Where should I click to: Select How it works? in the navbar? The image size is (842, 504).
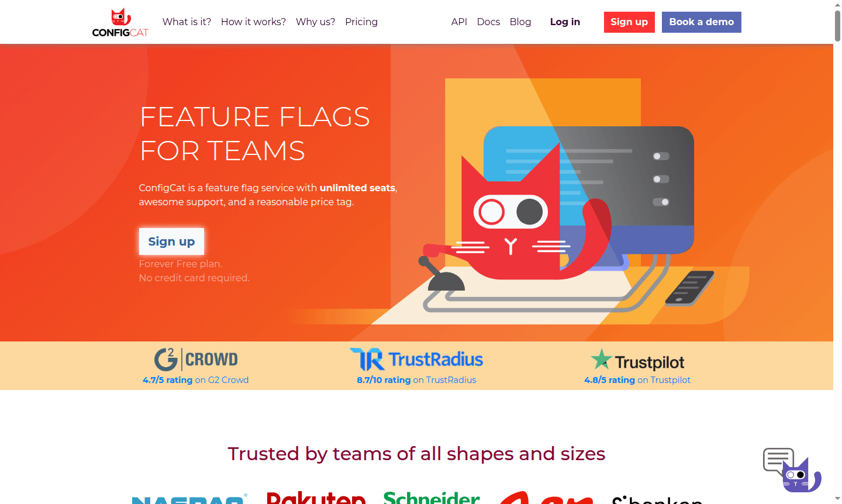pos(253,22)
